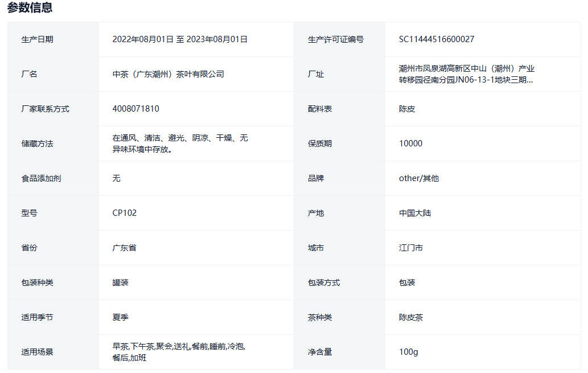Click the shelf life value 10000
The width and height of the screenshot is (588, 373).
(x=410, y=144)
